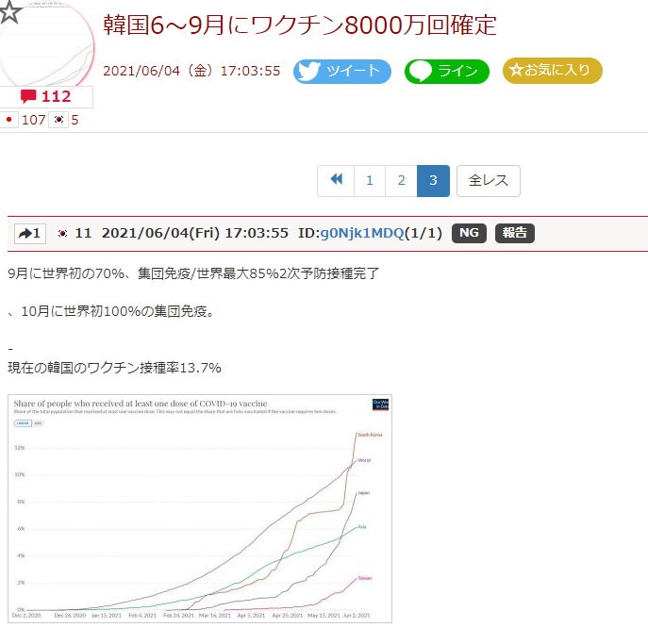This screenshot has height=644, width=648.
Task: Click the reply arrow count on post 11
Action: (x=30, y=234)
